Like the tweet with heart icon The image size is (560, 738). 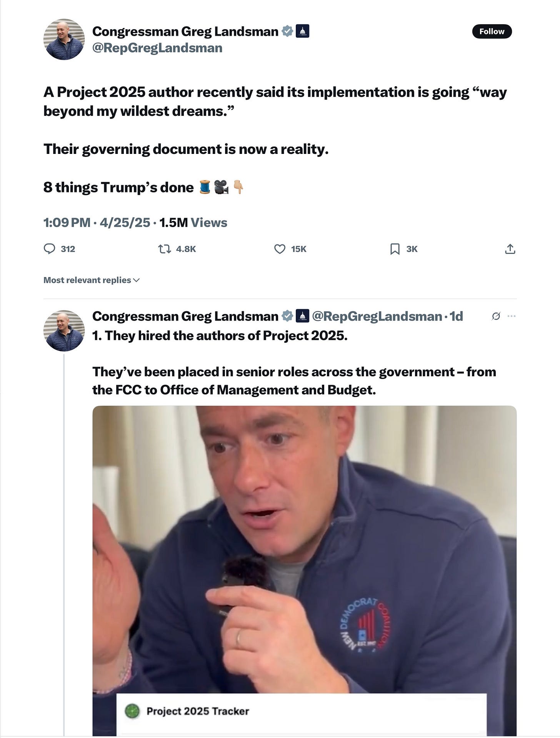280,249
